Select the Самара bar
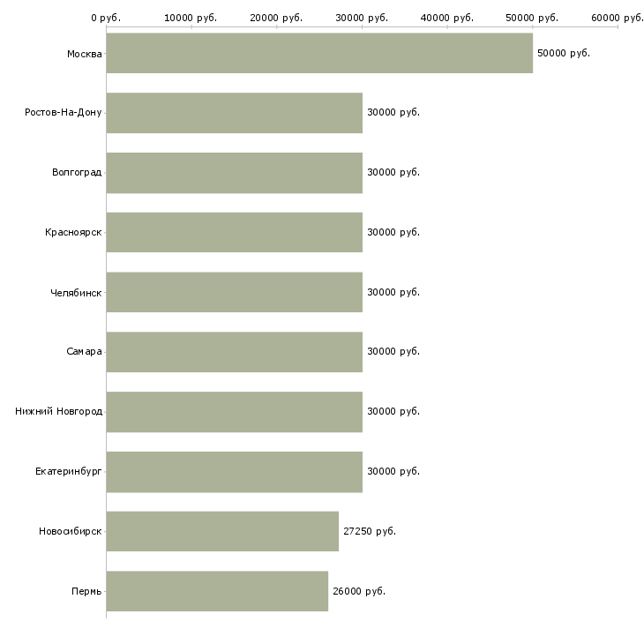Image resolution: width=644 pixels, height=644 pixels. tap(234, 352)
